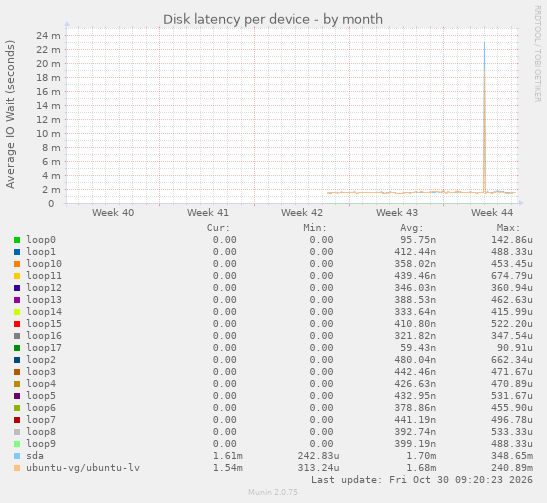Select the loop6 legend label

[x=41, y=408]
